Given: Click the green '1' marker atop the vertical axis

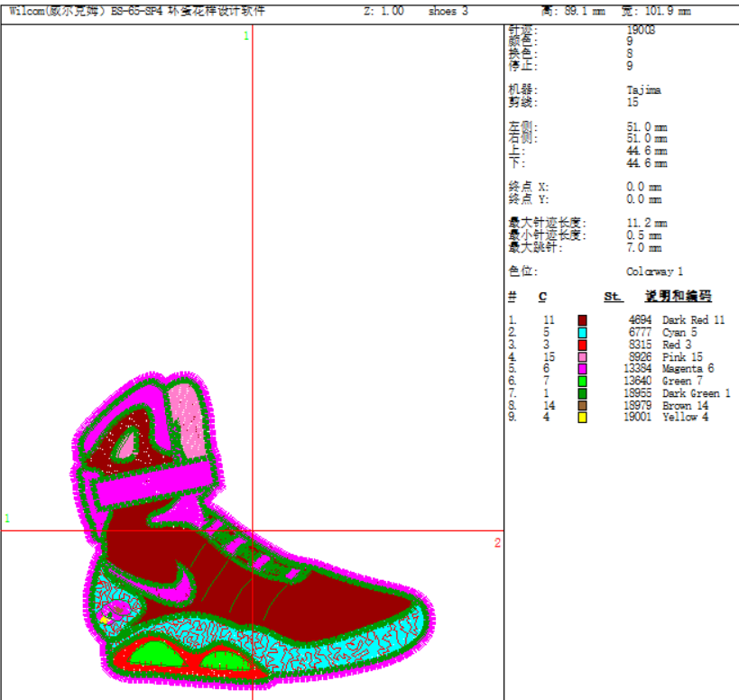Looking at the screenshot, I should coord(246,36).
